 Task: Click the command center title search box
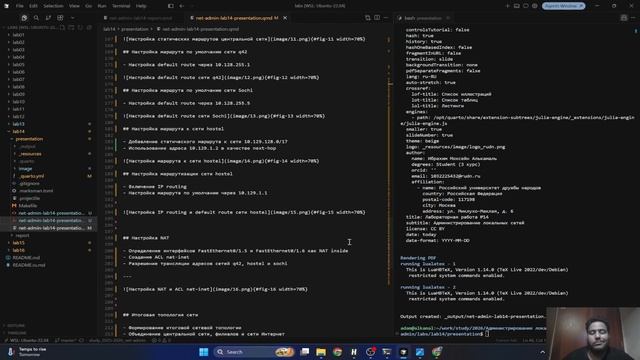click(320, 6)
